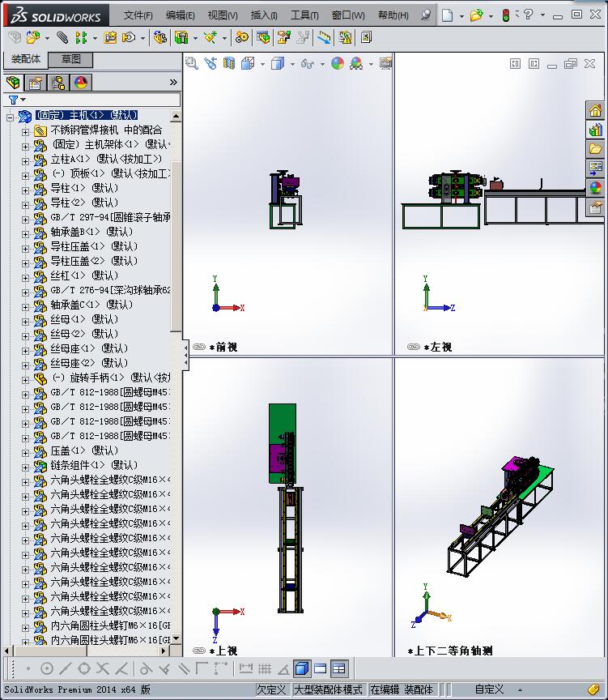This screenshot has height=700, width=608.
Task: Click the Mate paperclip icon
Action: pos(63,37)
